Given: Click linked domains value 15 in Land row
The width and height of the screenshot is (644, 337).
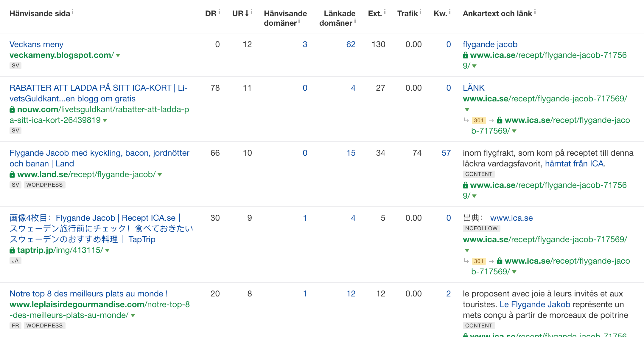Looking at the screenshot, I should [x=351, y=153].
